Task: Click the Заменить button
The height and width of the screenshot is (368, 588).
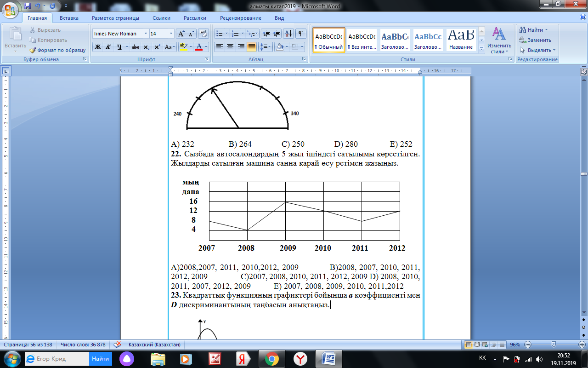Action: [x=536, y=40]
